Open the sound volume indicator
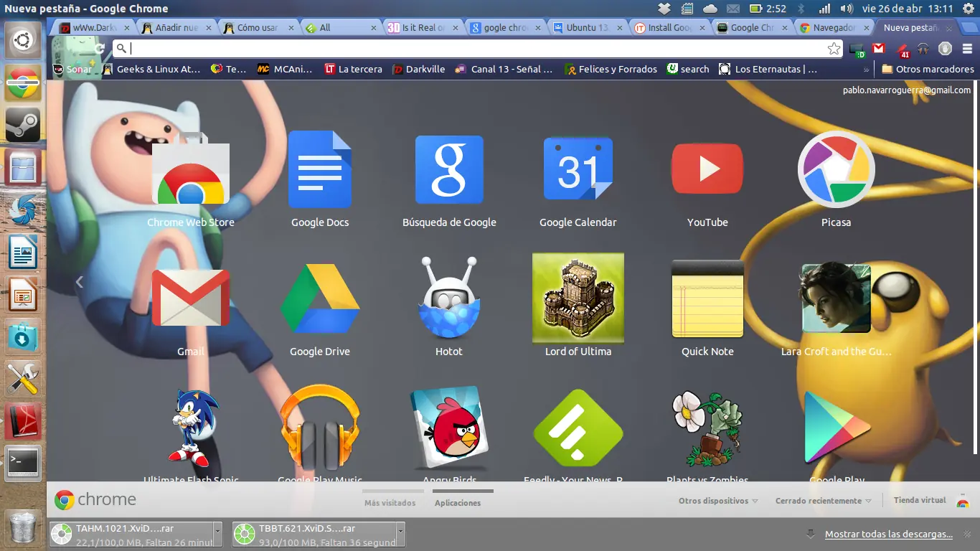980x551 pixels. (x=847, y=9)
